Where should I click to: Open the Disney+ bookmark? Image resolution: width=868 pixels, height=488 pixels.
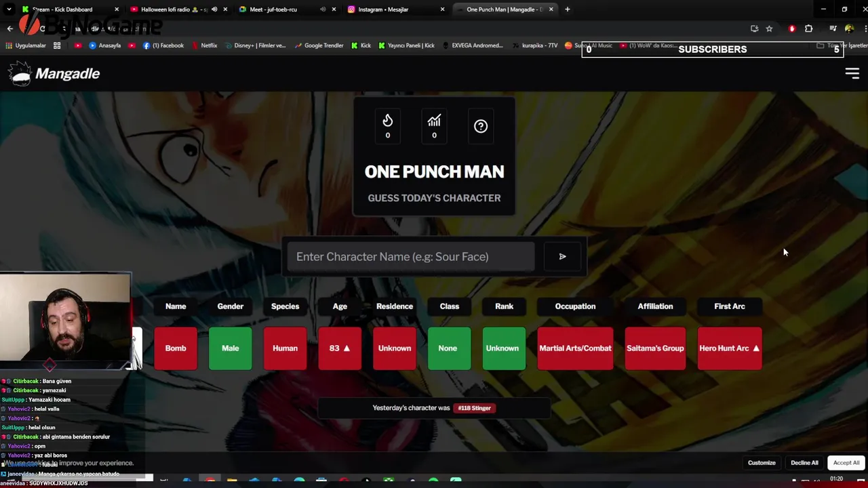[x=255, y=45]
